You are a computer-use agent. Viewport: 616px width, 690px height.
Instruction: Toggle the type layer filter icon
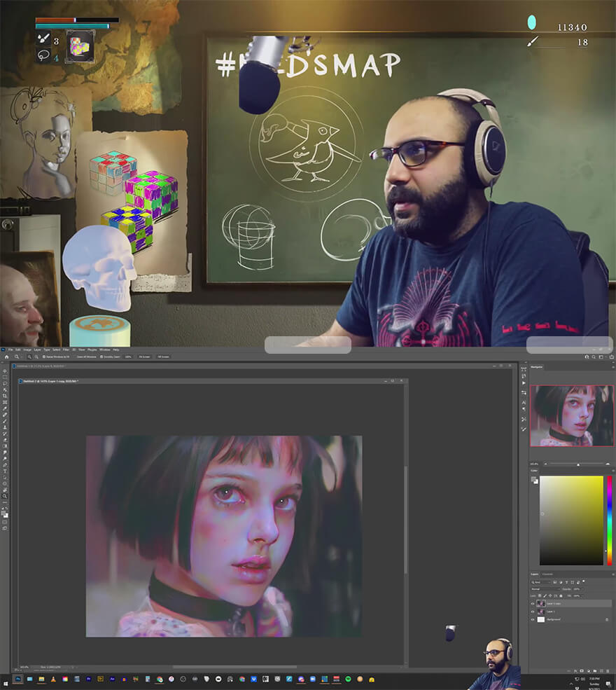pyautogui.click(x=566, y=582)
